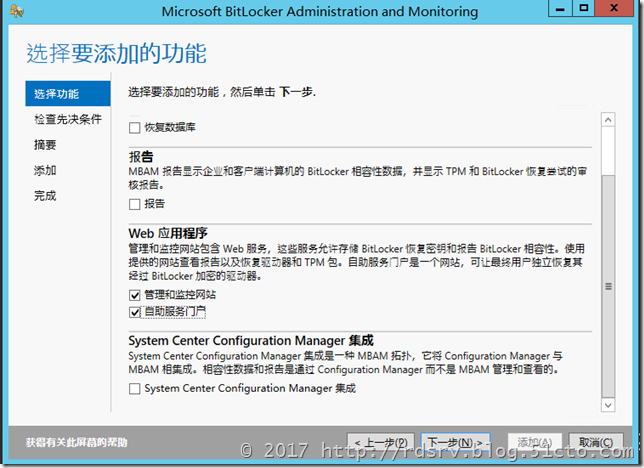644x468 pixels.
Task: Minimize the MBAM wizard window
Action: click(560, 8)
